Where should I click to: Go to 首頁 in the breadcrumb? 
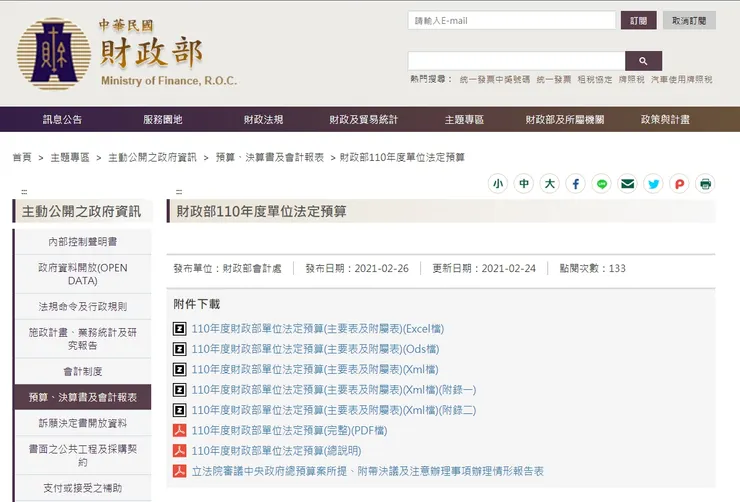(22, 158)
